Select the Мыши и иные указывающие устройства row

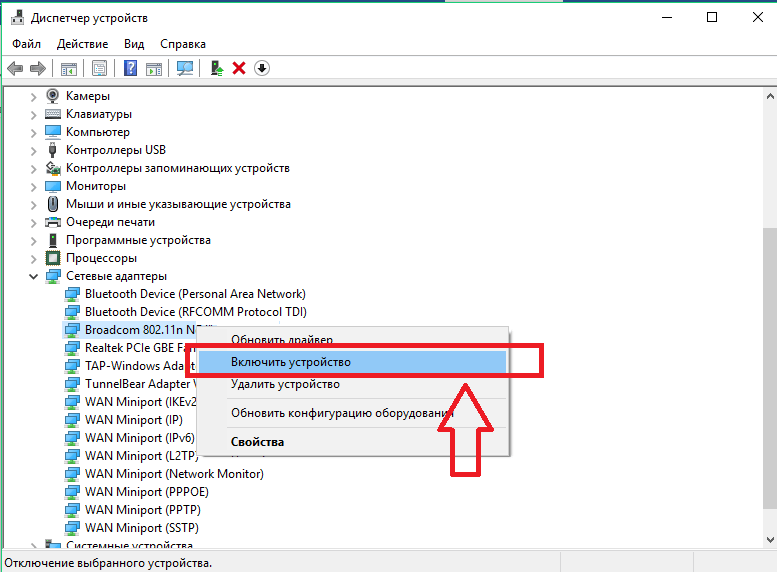click(x=178, y=204)
